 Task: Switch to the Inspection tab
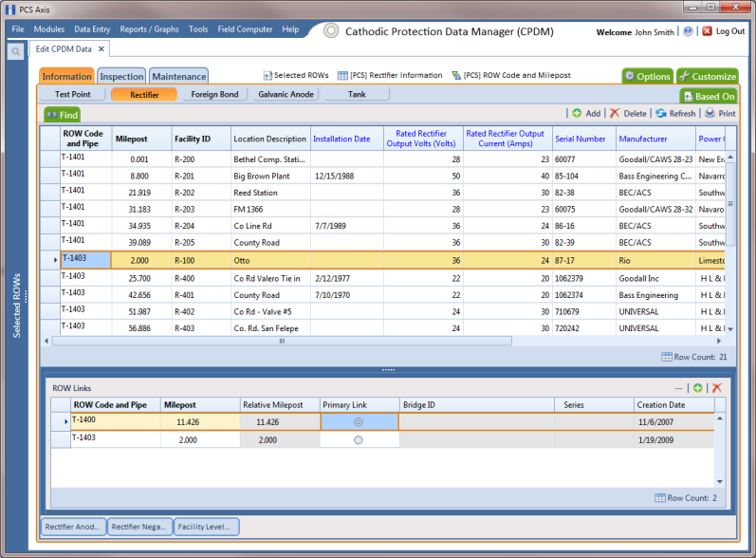pos(121,76)
